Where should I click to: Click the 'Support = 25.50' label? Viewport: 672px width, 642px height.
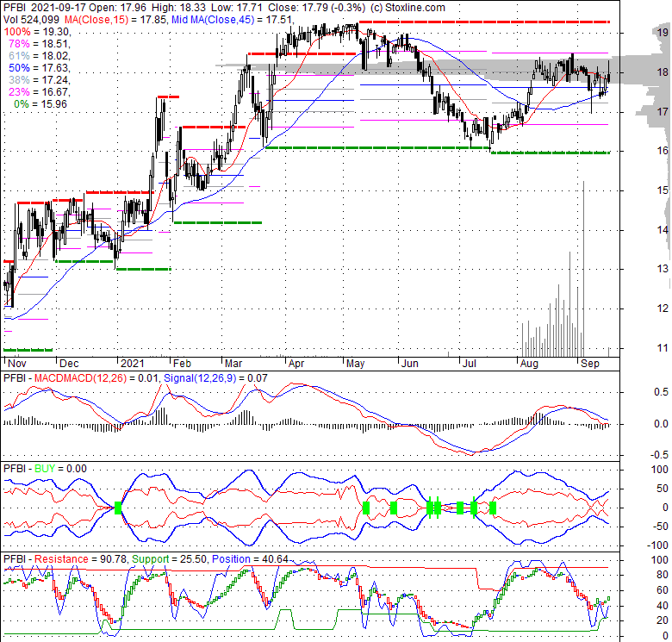tap(170, 559)
